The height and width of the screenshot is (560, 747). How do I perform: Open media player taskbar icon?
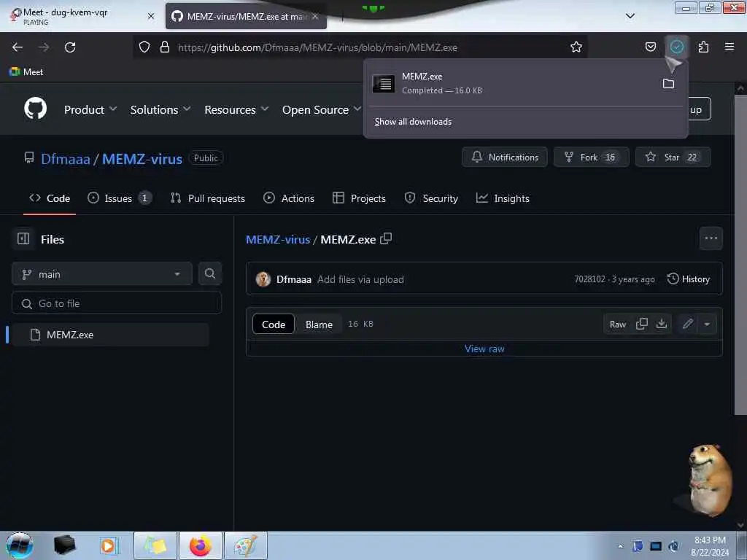[108, 545]
